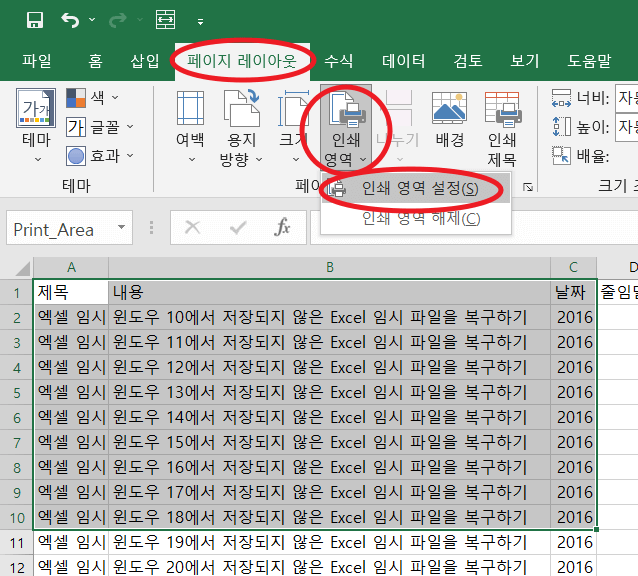This screenshot has width=638, height=576.
Task: Click the 높이 height value box
Action: pos(627,127)
